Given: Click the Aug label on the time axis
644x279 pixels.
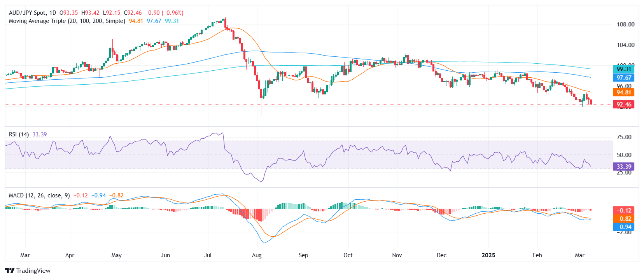Looking at the screenshot, I should [257, 255].
